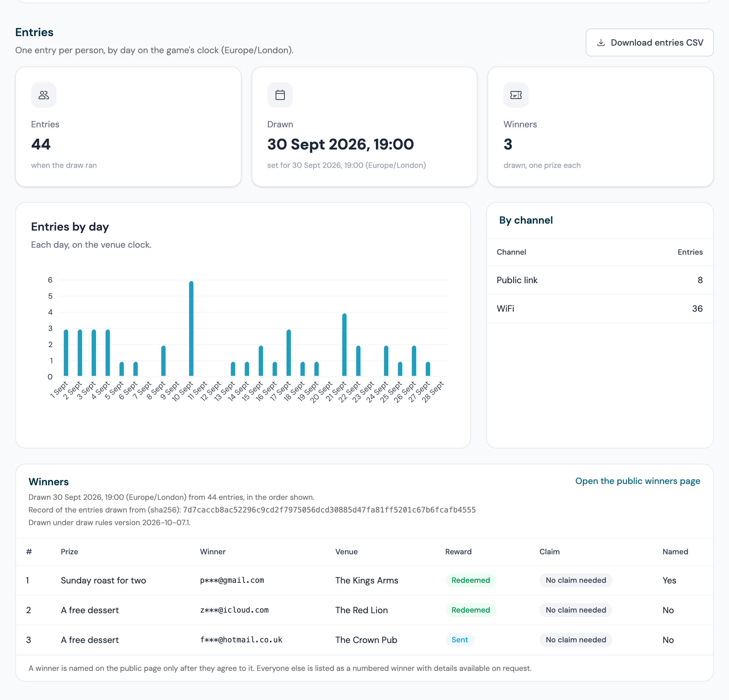Click the drawn date 30 Sept 2026, 19:00
Screen dimensions: 729x700
340,144
